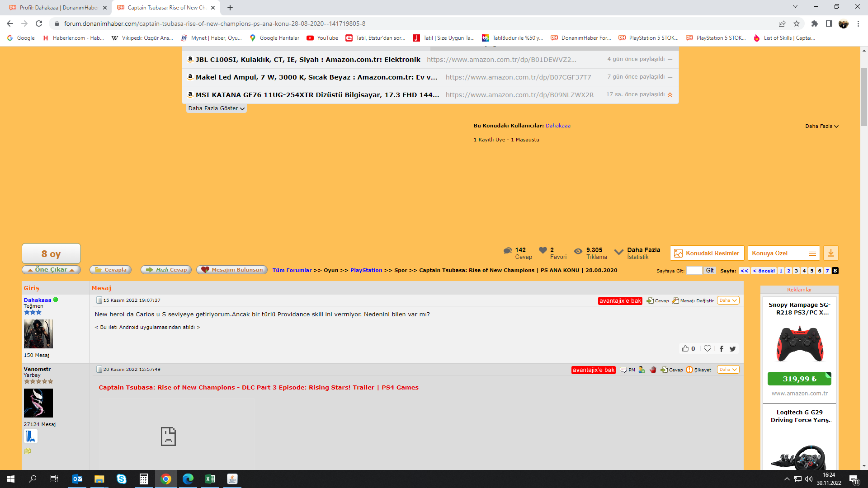Click the red hand block icon on Venomstr's post
Screen dimensions: 868x488
coord(653,370)
